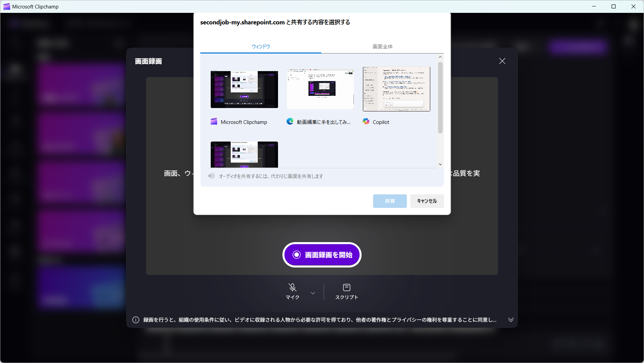Screen dimensions: 644x363
Task: Start recording with 画面録画を開始 button
Action: pos(322,255)
